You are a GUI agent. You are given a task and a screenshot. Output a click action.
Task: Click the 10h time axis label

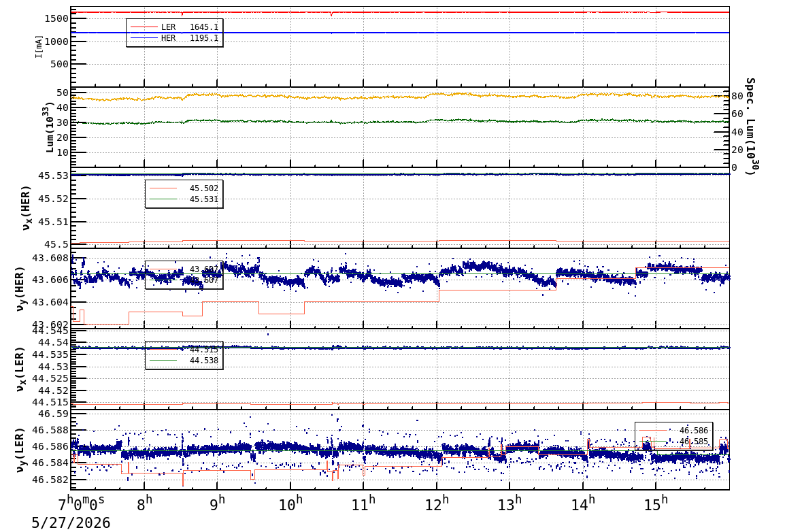(x=290, y=503)
